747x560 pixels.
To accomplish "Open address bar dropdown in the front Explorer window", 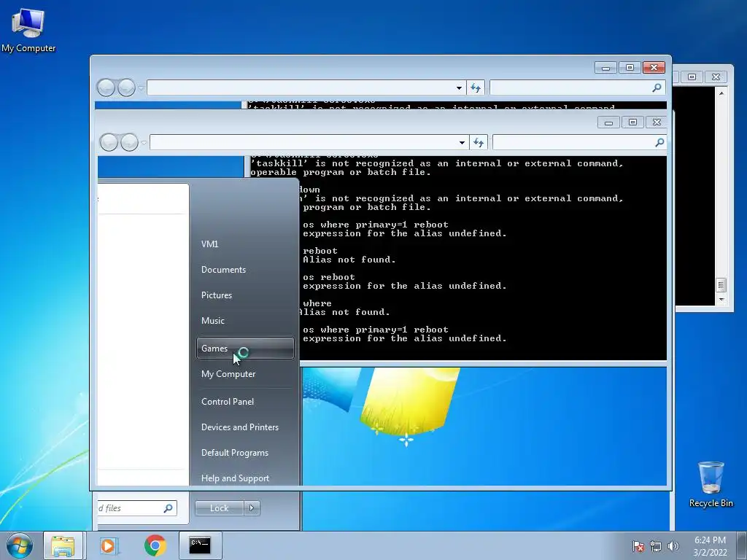I will point(462,142).
